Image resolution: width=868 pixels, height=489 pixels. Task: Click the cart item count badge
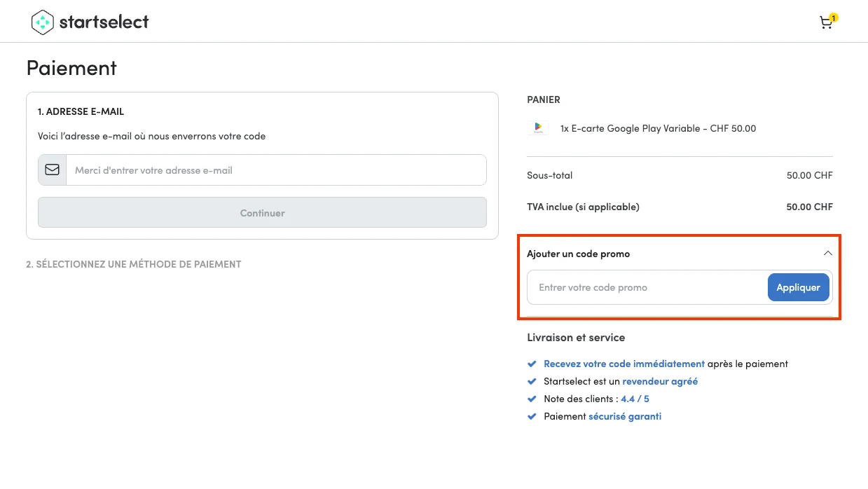(x=833, y=17)
